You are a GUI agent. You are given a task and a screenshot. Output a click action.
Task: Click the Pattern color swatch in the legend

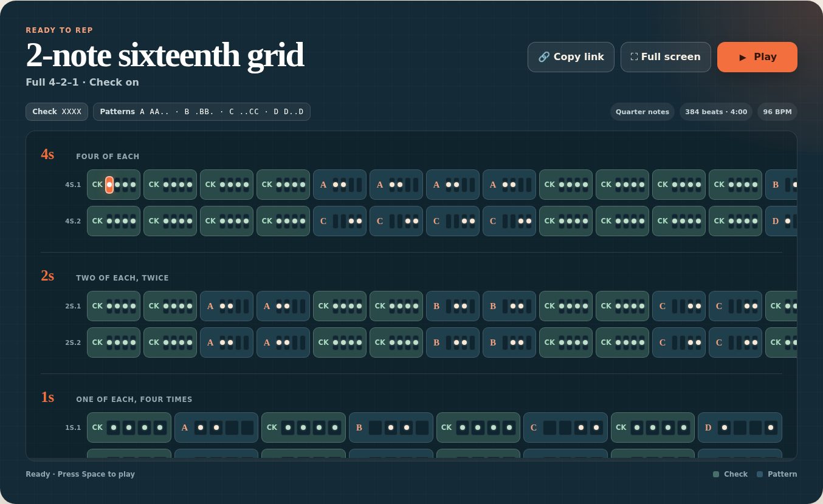760,474
